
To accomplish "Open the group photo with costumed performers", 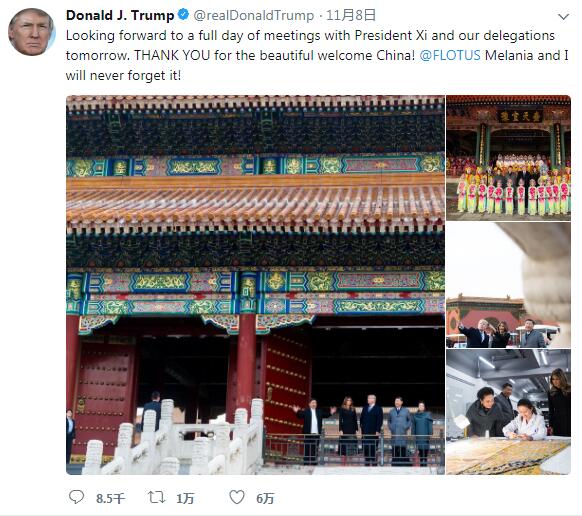I will tap(509, 158).
